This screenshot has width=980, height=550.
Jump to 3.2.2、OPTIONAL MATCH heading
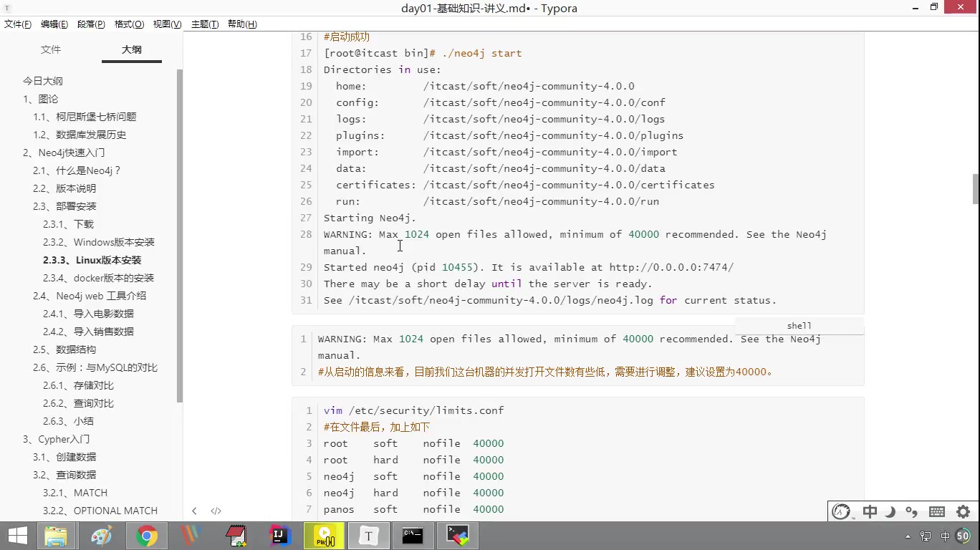pos(100,511)
